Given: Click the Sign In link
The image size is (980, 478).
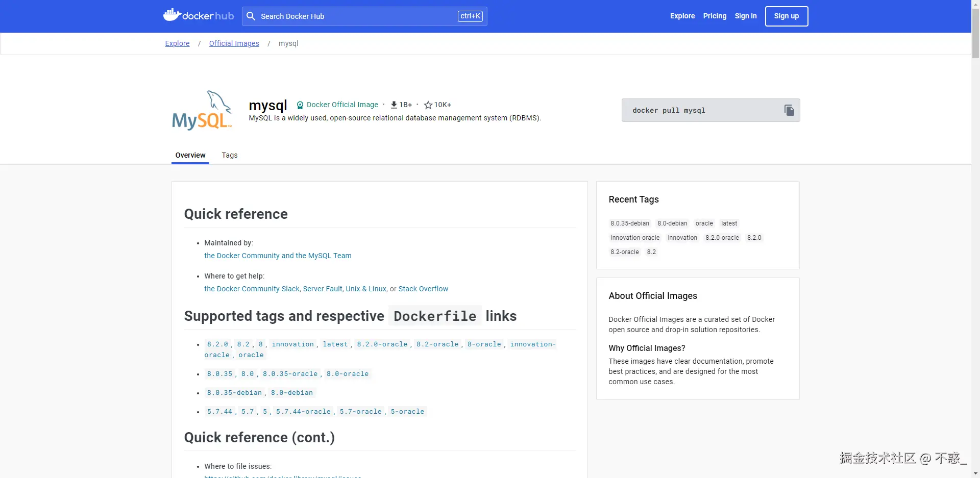Looking at the screenshot, I should click(746, 16).
